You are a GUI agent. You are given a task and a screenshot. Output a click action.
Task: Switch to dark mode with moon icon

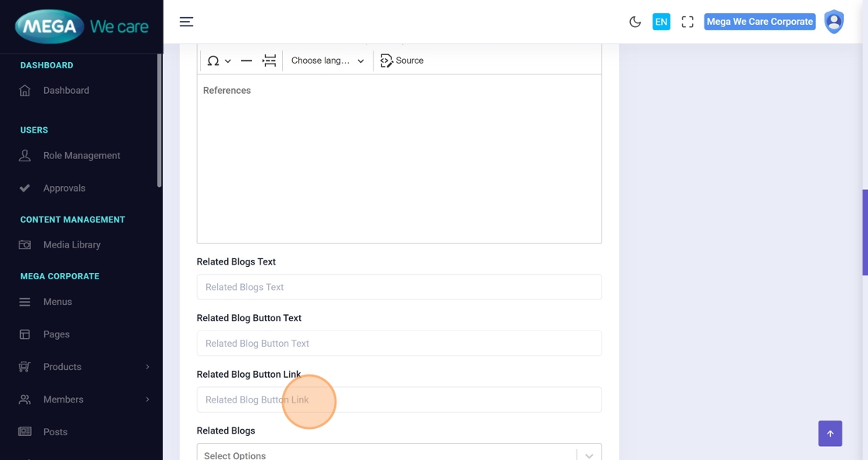point(635,22)
